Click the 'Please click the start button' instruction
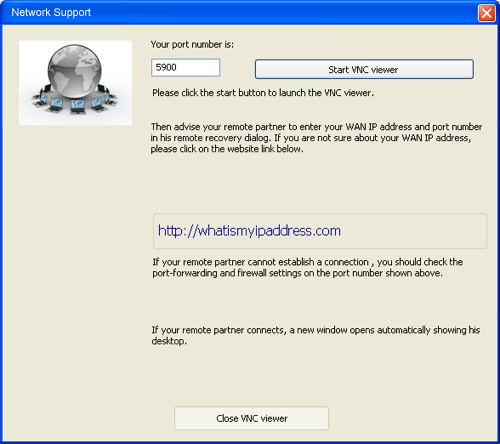Viewport: 500px width, 444px height. 263,93
